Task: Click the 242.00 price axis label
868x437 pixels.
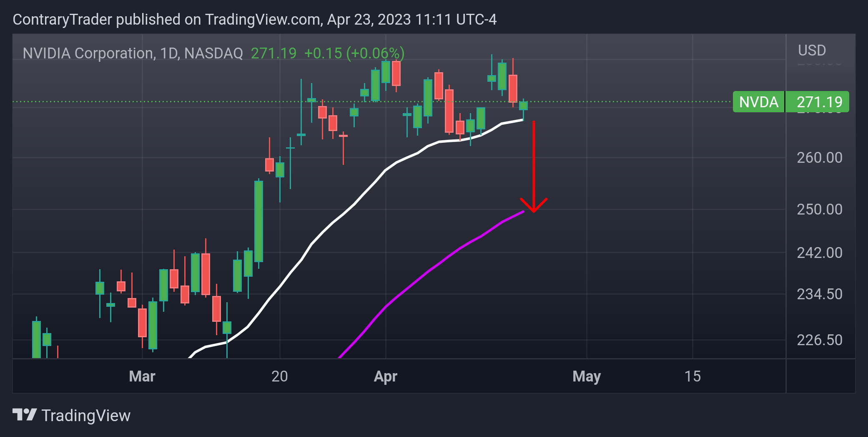Action: pos(820,253)
